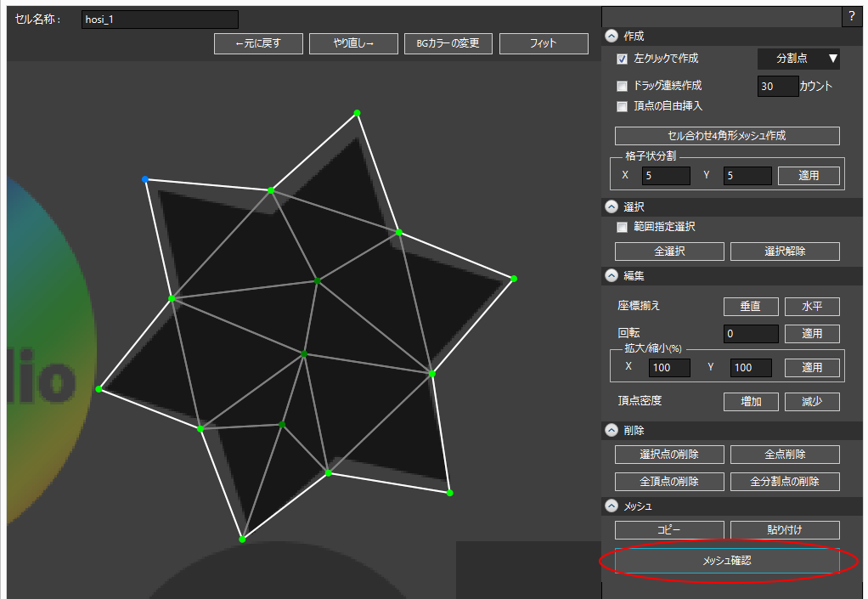Open help with the ? button
Image resolution: width=868 pixels, height=599 pixels.
point(851,17)
